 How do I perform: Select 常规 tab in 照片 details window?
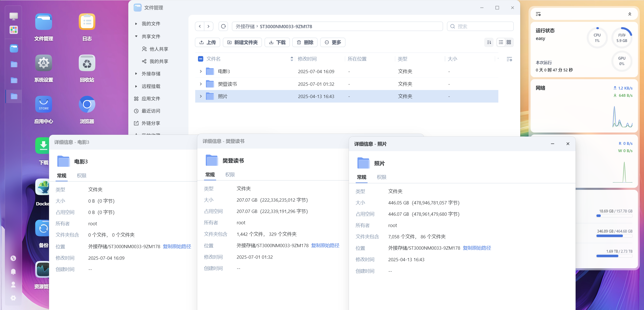tap(362, 177)
